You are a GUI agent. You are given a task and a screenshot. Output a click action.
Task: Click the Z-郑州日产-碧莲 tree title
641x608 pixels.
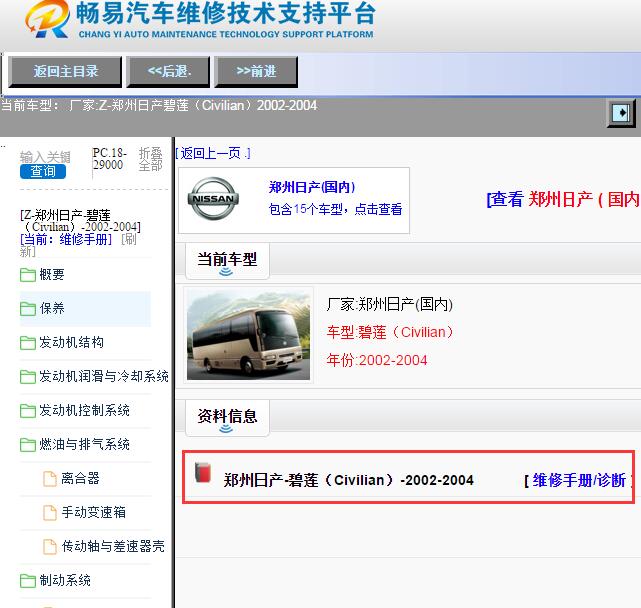(80, 221)
